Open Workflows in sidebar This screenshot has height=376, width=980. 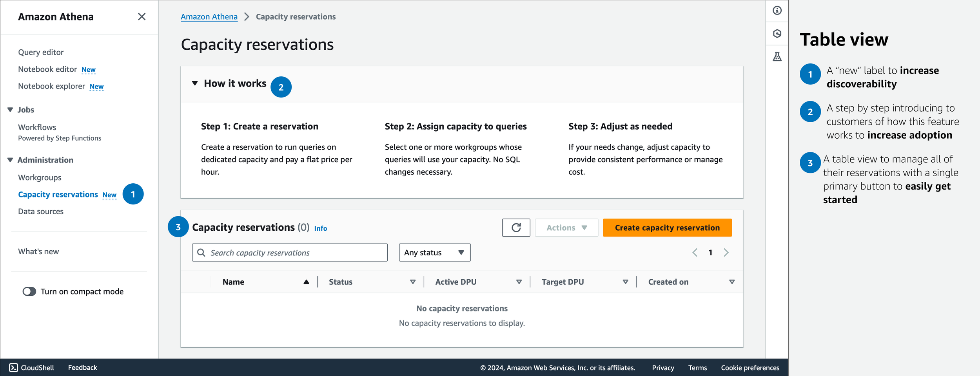point(37,127)
